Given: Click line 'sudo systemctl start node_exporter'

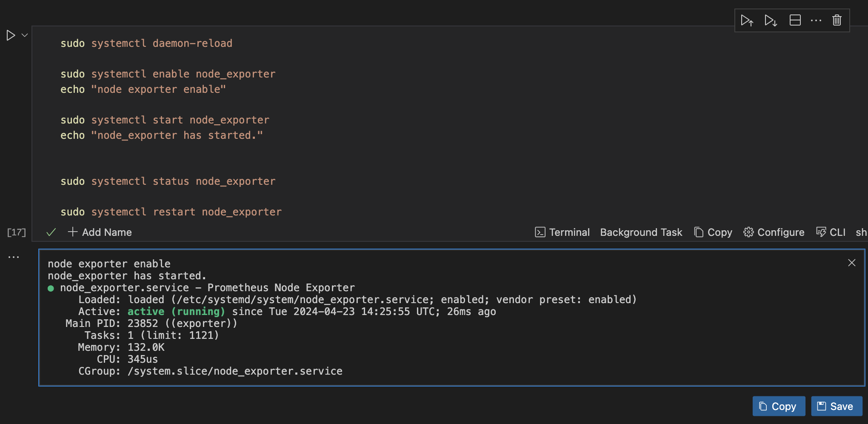Looking at the screenshot, I should point(165,120).
